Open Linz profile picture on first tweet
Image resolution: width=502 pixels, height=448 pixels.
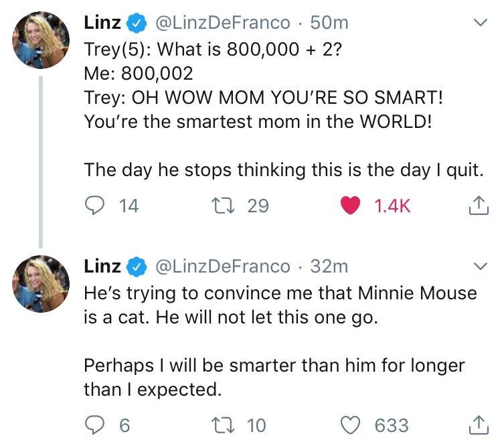tap(41, 41)
